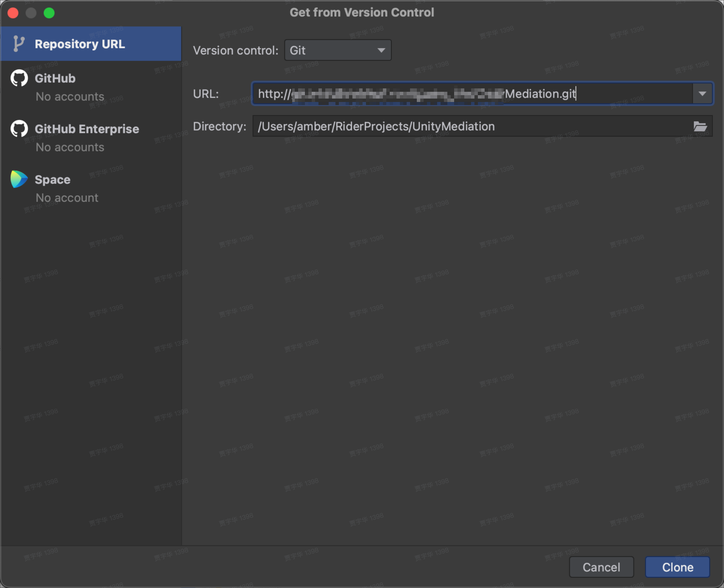Click the green zoom window button
This screenshot has width=724, height=588.
pyautogui.click(x=49, y=13)
